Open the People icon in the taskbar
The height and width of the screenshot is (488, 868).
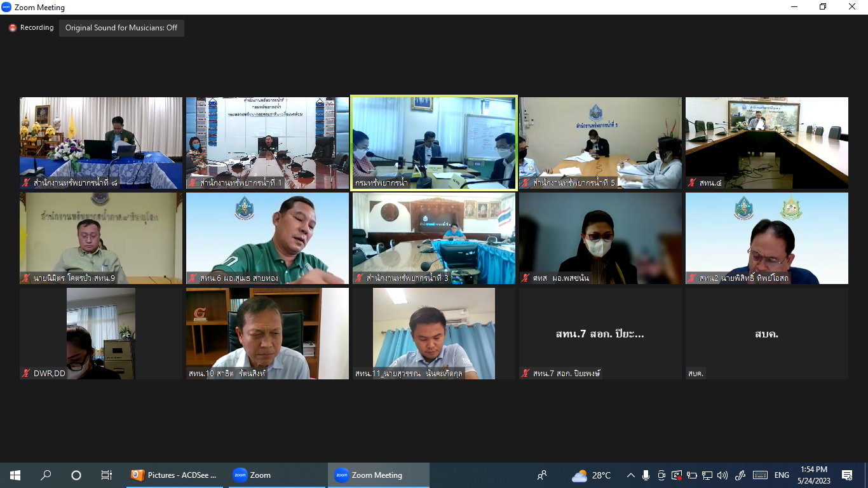(542, 475)
